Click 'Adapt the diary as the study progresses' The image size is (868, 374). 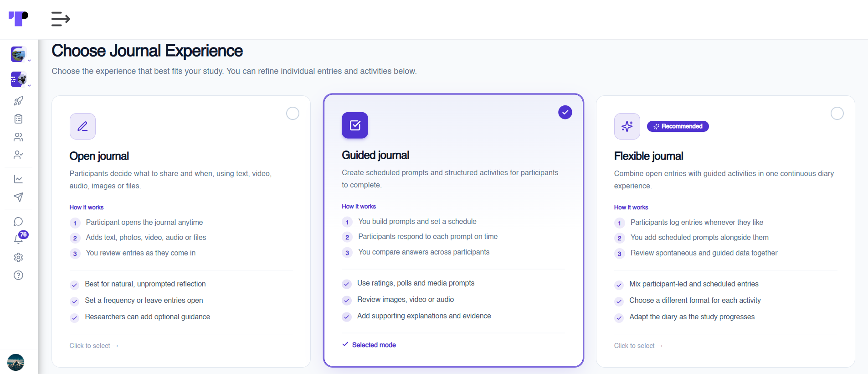(692, 317)
